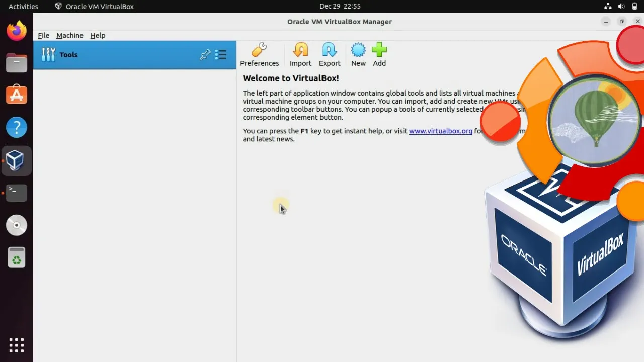The image size is (644, 362).
Task: Open Terminal from the dock
Action: pos(17,193)
